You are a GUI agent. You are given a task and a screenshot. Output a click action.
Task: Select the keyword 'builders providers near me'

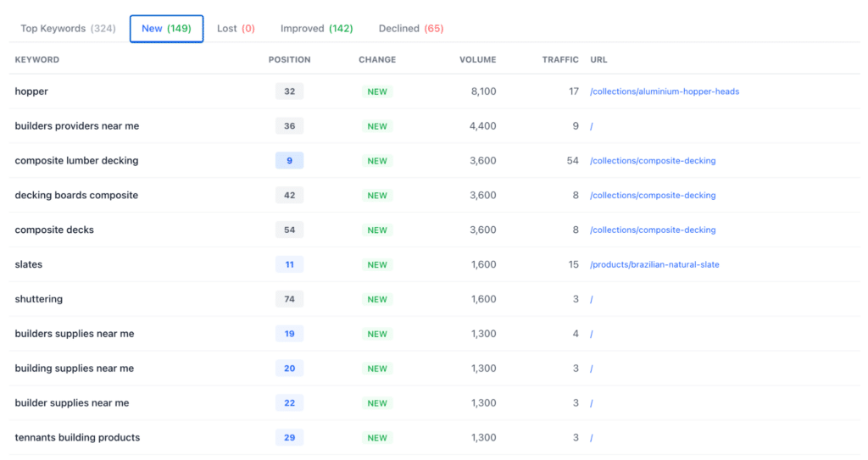pyautogui.click(x=77, y=126)
